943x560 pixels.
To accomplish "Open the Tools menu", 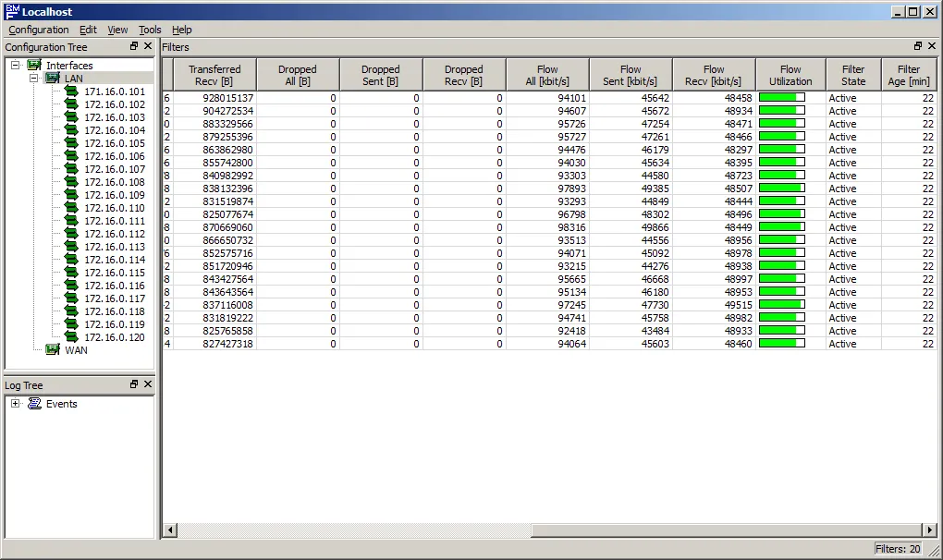I will coord(149,29).
